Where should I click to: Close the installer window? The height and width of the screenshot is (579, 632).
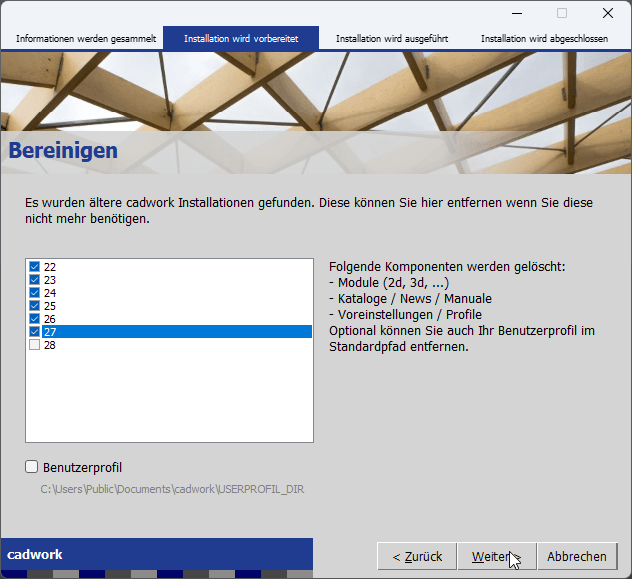608,13
